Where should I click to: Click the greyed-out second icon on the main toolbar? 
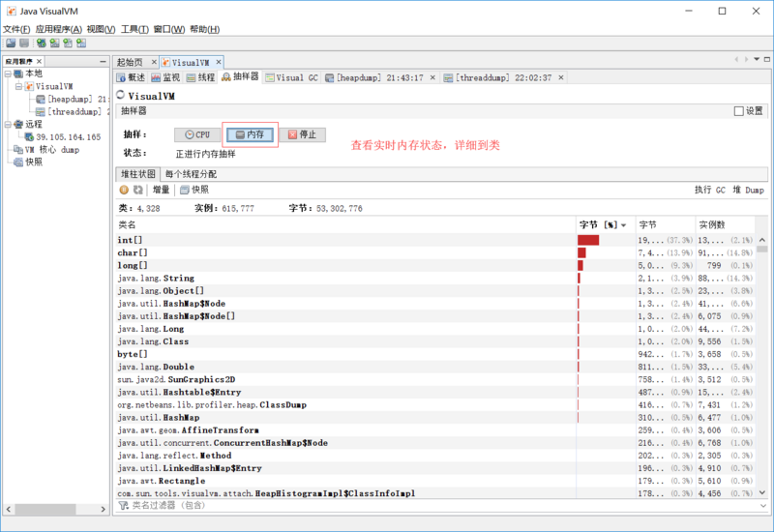tap(23, 43)
